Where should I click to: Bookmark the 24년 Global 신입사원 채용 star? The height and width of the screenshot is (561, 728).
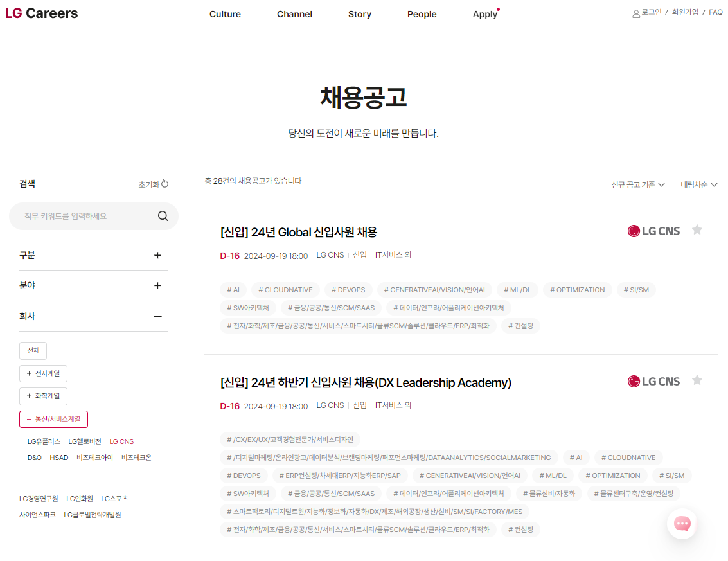coord(697,230)
